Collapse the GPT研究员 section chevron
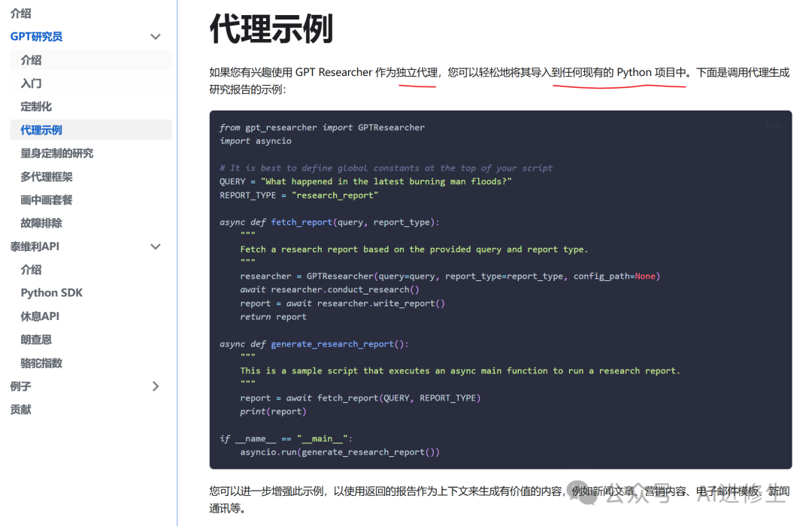Screen dimensions: 812x526 [x=156, y=37]
